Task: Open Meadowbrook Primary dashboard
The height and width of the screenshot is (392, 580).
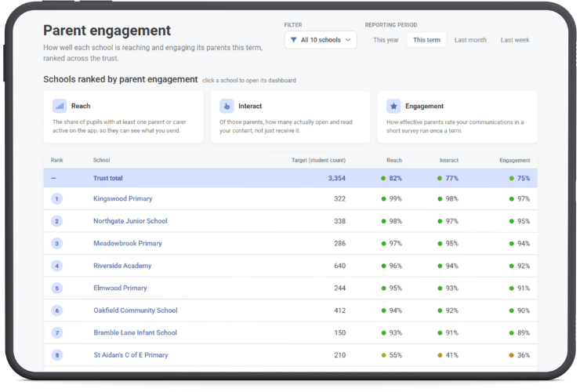Action: click(x=128, y=243)
